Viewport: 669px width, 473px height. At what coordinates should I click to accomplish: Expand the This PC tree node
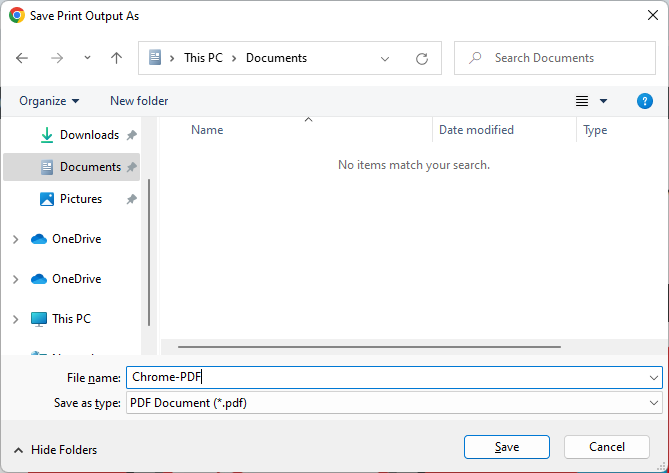click(15, 319)
